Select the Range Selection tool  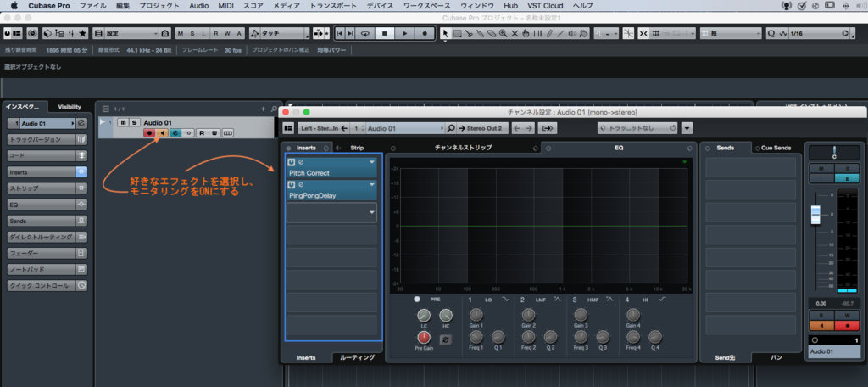click(x=457, y=33)
